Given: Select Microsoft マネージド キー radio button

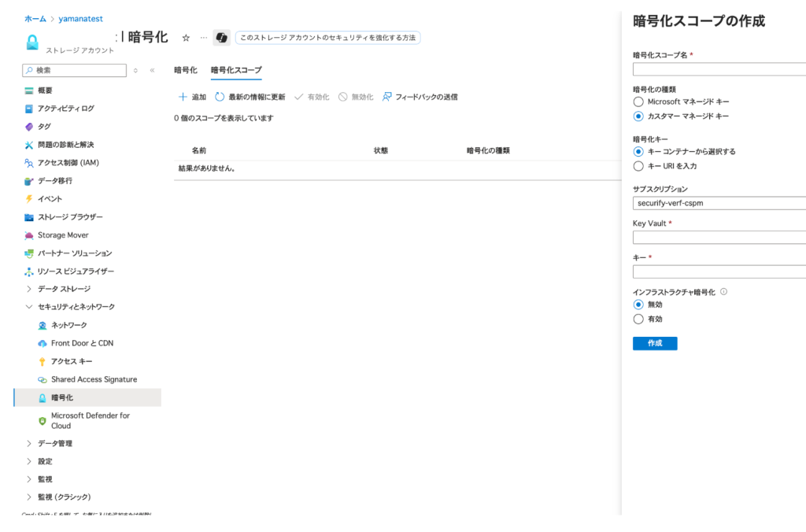Looking at the screenshot, I should click(638, 102).
